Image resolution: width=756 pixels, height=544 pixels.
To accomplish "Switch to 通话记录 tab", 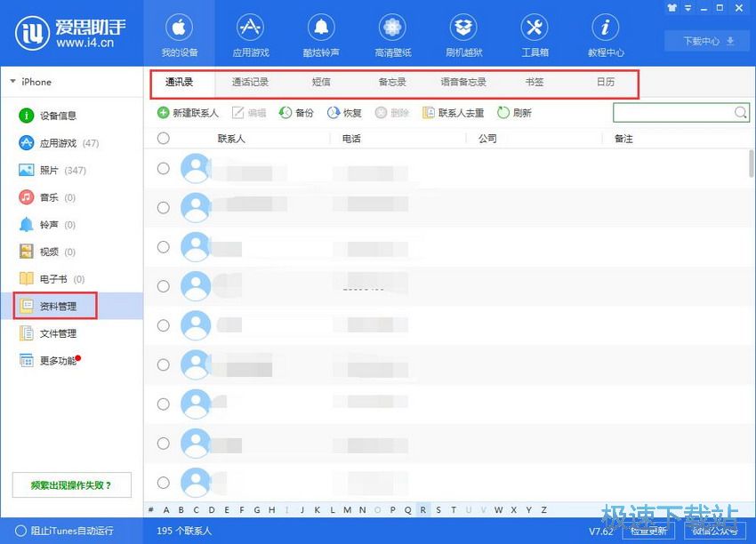I will [x=250, y=82].
